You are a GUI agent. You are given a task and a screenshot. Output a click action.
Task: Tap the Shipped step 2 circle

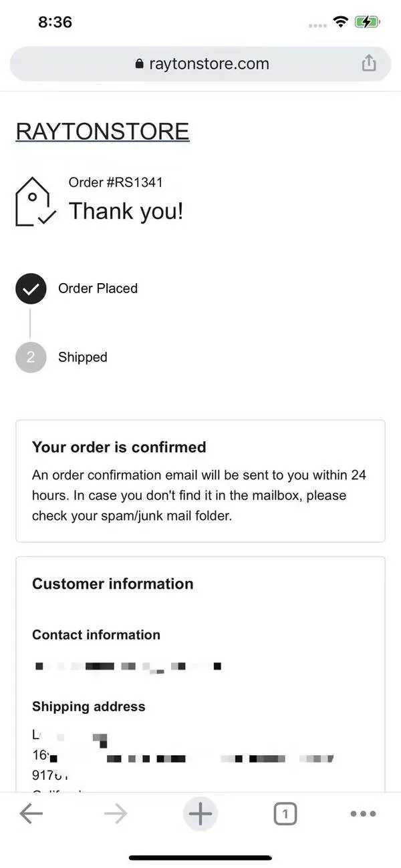31,357
